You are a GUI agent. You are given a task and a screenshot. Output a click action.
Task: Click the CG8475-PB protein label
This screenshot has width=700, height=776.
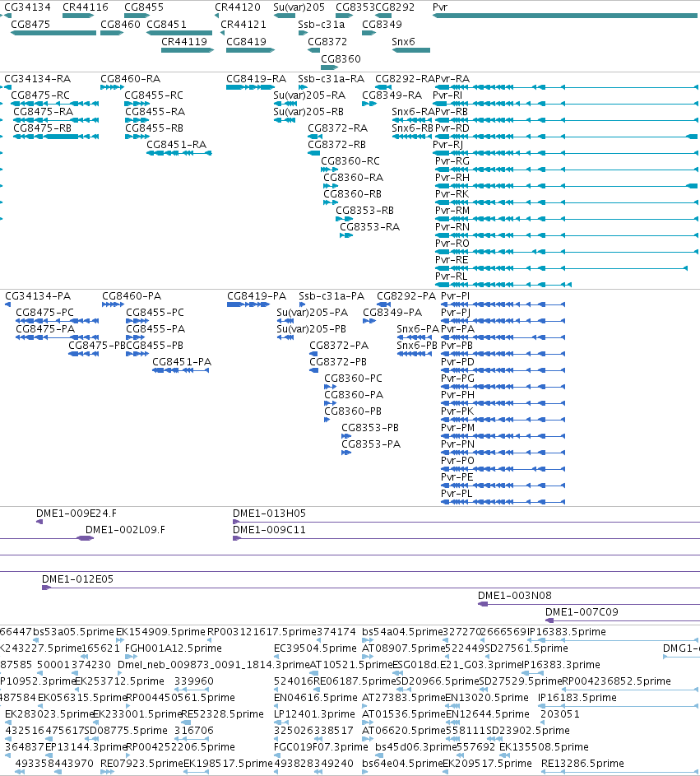coord(97,345)
